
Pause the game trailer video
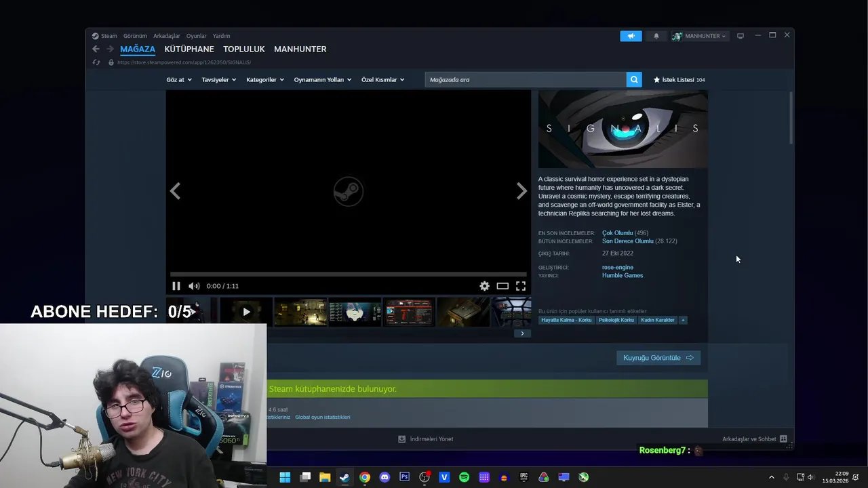pyautogui.click(x=176, y=286)
